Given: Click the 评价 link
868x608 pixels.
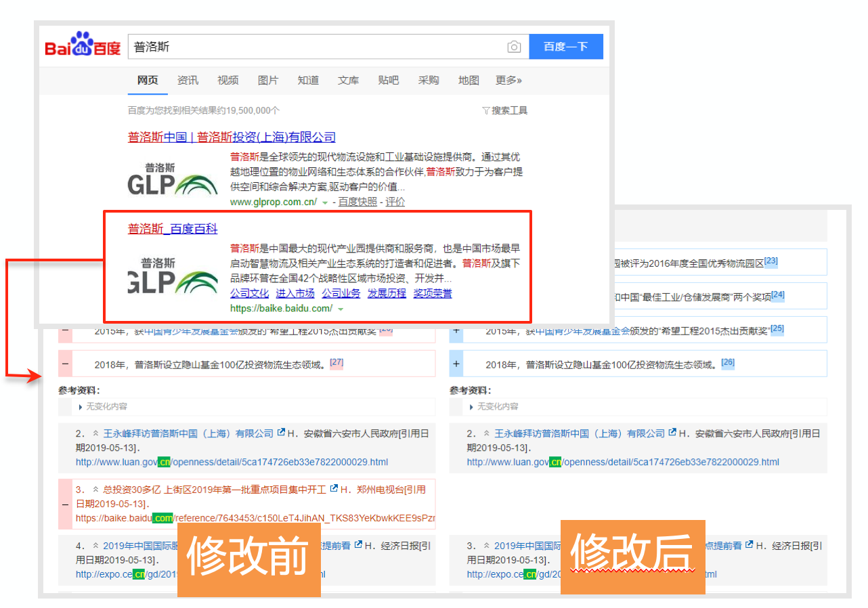Looking at the screenshot, I should [x=395, y=202].
